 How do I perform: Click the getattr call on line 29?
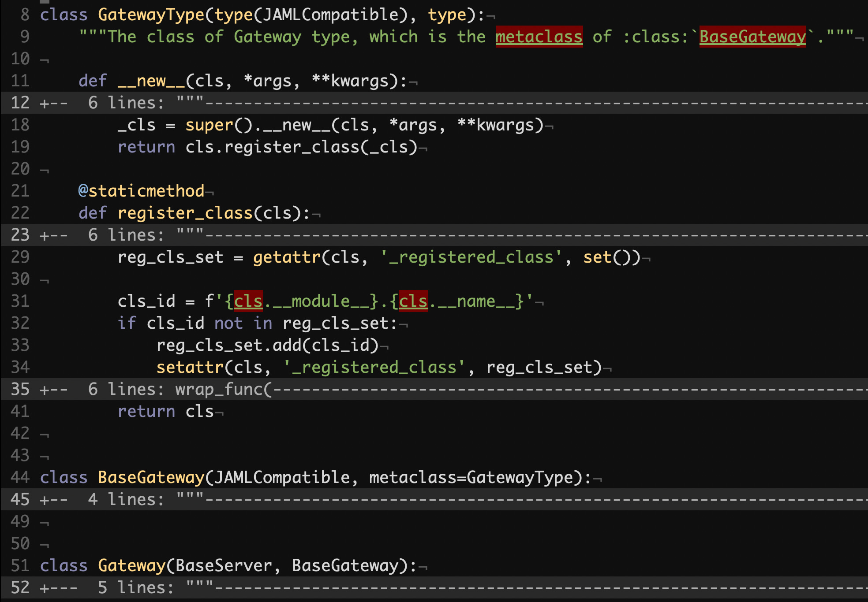(287, 257)
